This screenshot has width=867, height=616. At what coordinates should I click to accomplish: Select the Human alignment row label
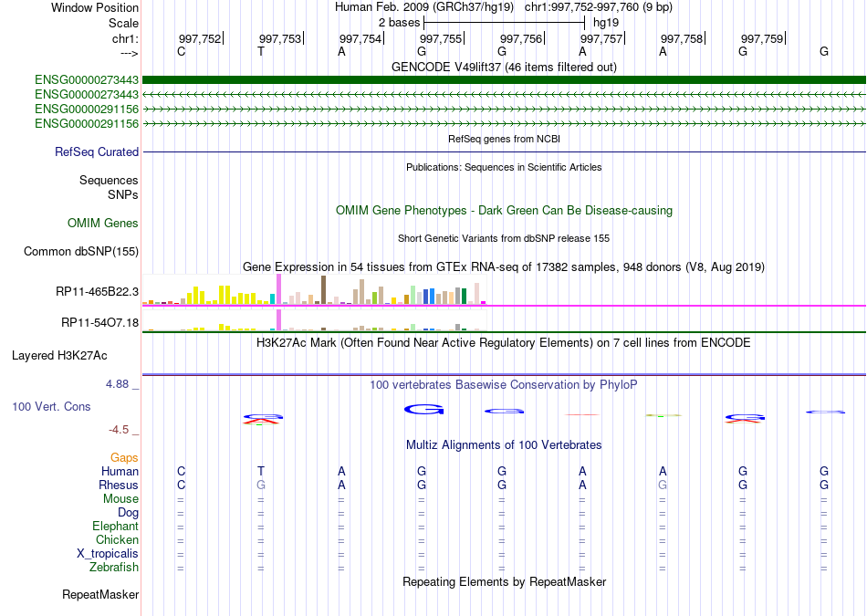tap(120, 471)
